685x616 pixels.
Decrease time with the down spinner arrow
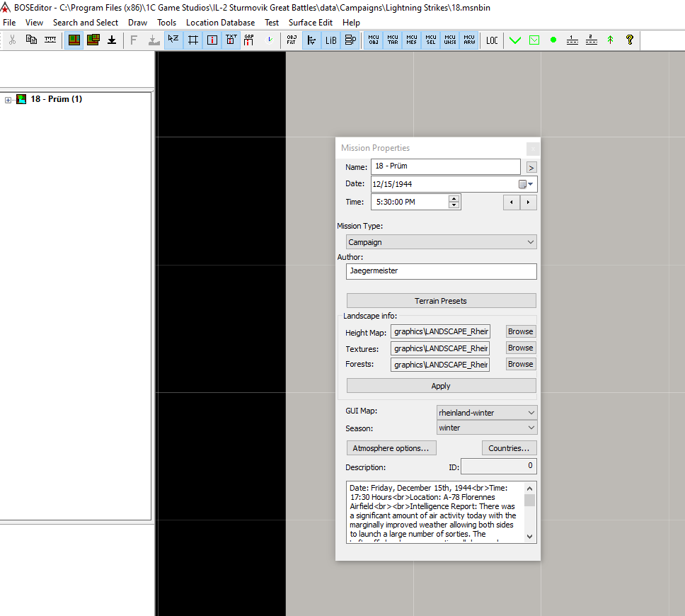[x=454, y=205]
